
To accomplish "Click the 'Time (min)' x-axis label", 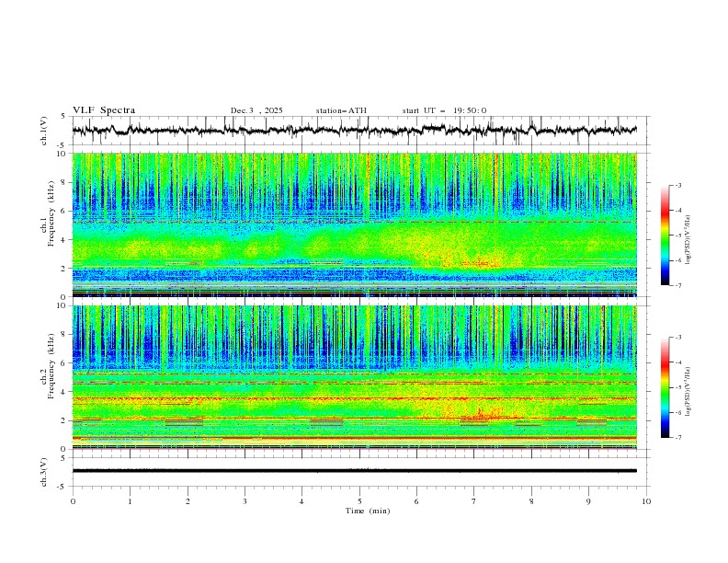I will [368, 511].
